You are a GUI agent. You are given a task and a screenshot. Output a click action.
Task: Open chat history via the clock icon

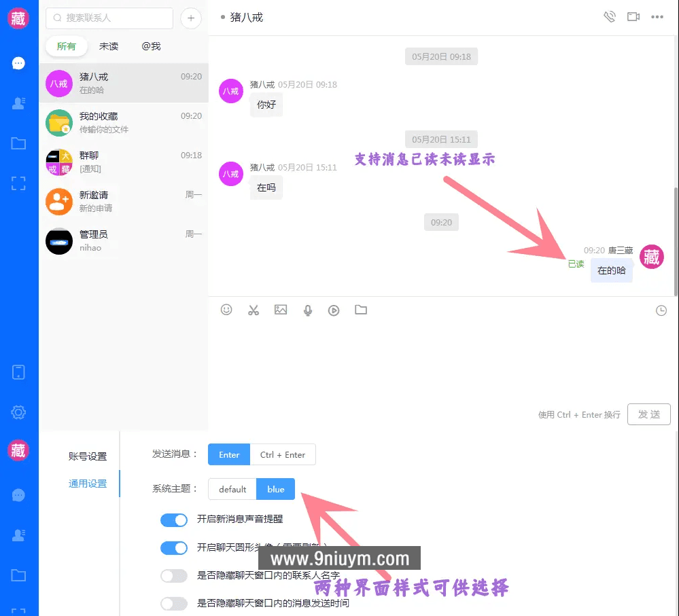(661, 310)
